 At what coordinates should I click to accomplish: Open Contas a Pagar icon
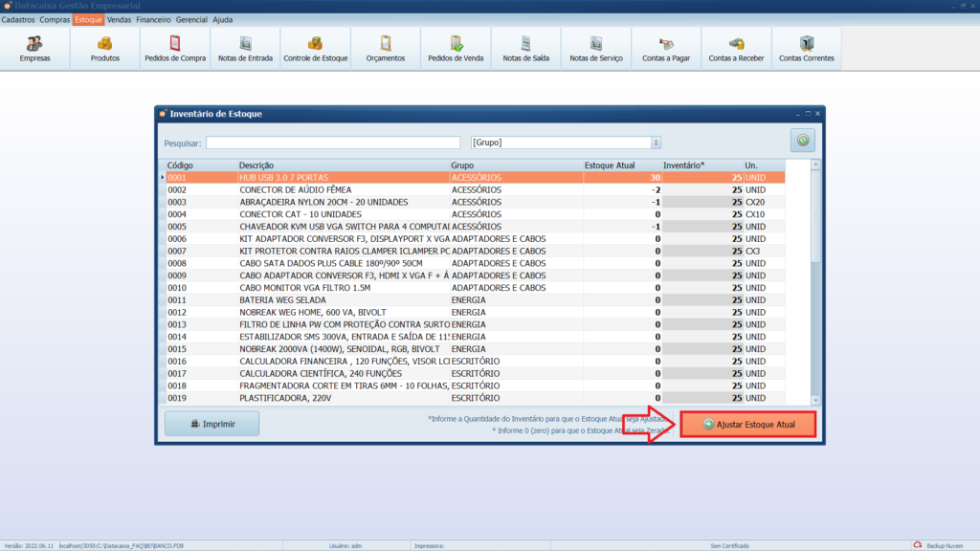tap(666, 49)
